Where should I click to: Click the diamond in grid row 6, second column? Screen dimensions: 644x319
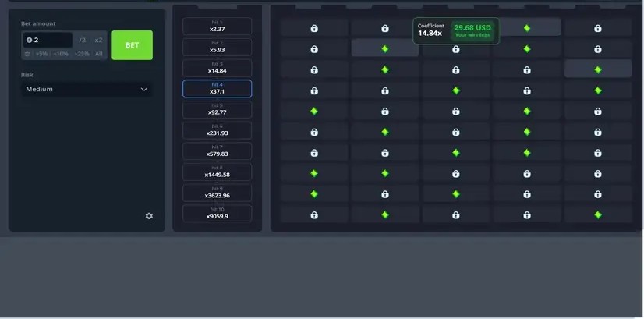pyautogui.click(x=385, y=132)
